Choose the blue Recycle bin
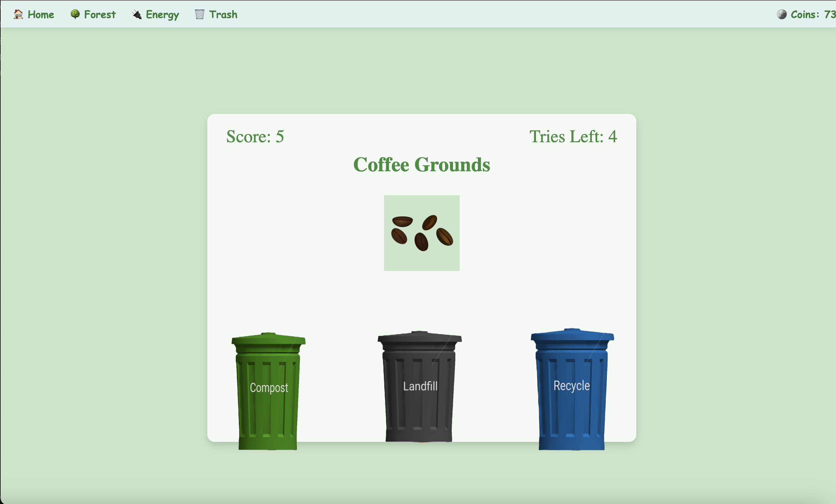This screenshot has width=836, height=504. [x=572, y=404]
